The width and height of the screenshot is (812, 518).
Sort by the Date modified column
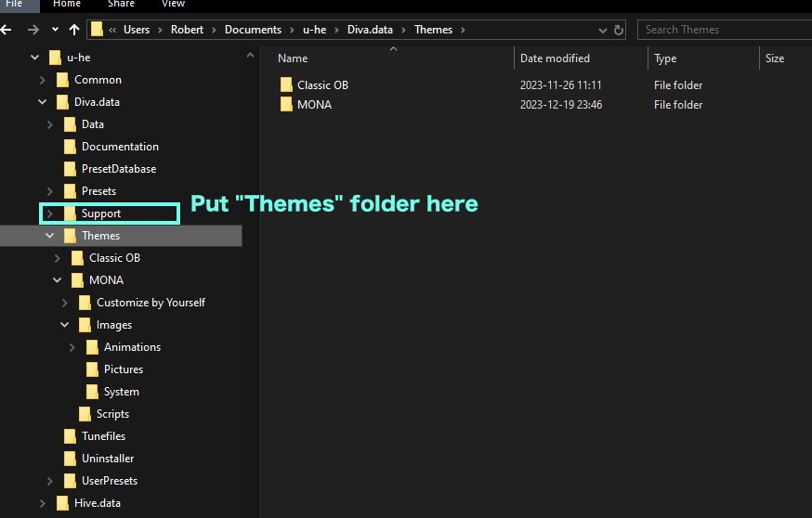pyautogui.click(x=555, y=58)
